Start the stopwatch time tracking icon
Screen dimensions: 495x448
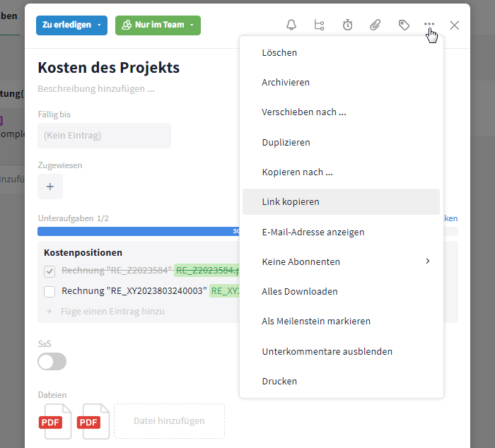point(347,25)
